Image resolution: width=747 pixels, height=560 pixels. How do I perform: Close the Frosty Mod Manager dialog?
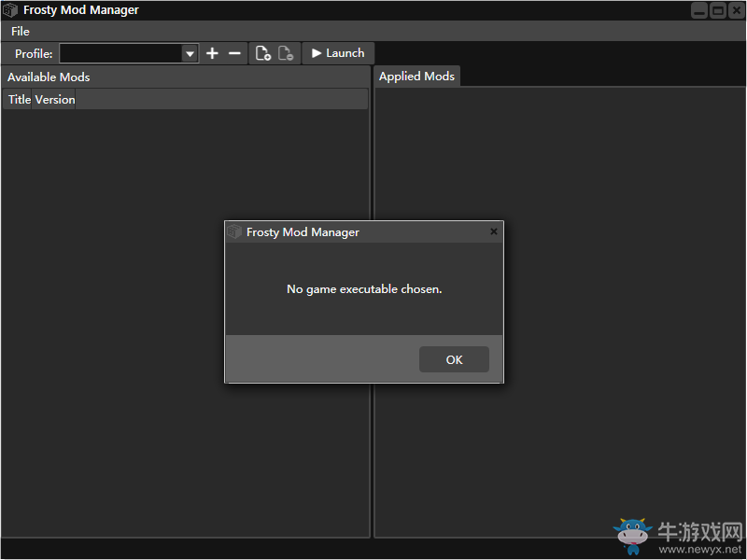coord(494,231)
